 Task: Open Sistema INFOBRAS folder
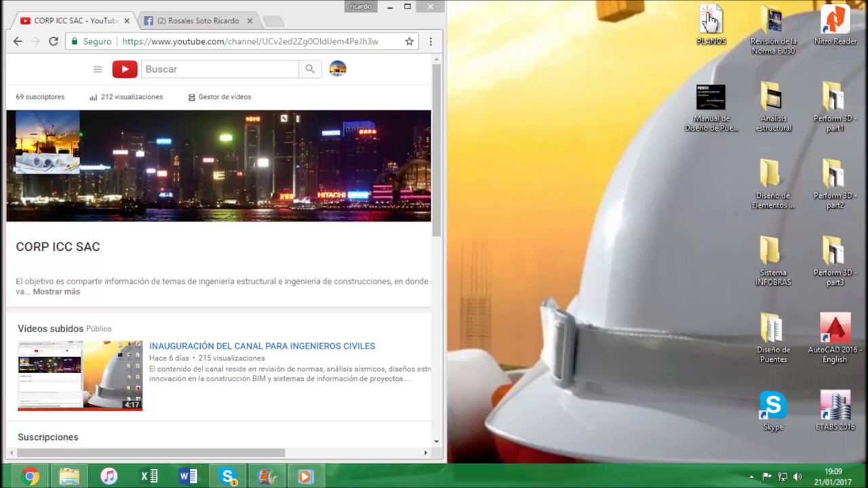click(773, 262)
